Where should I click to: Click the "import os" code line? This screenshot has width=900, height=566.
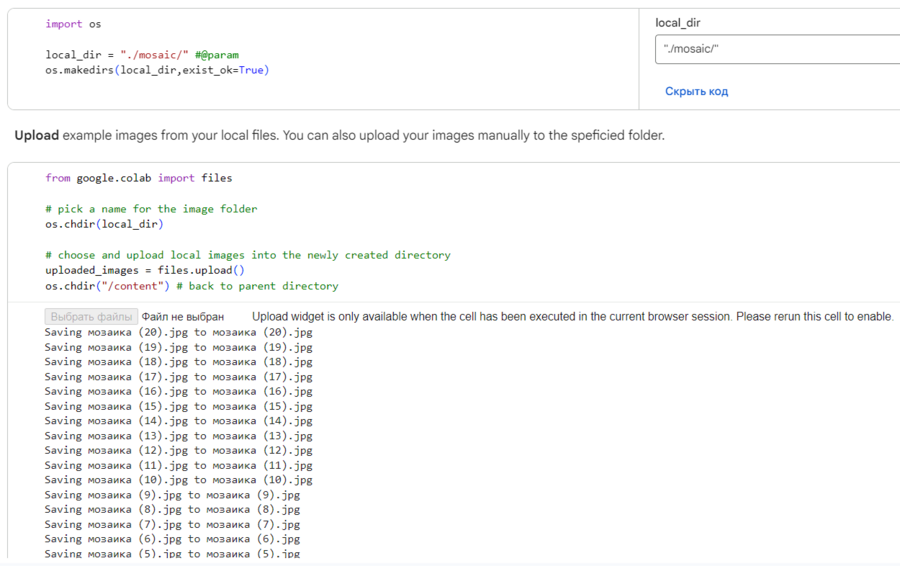click(73, 24)
